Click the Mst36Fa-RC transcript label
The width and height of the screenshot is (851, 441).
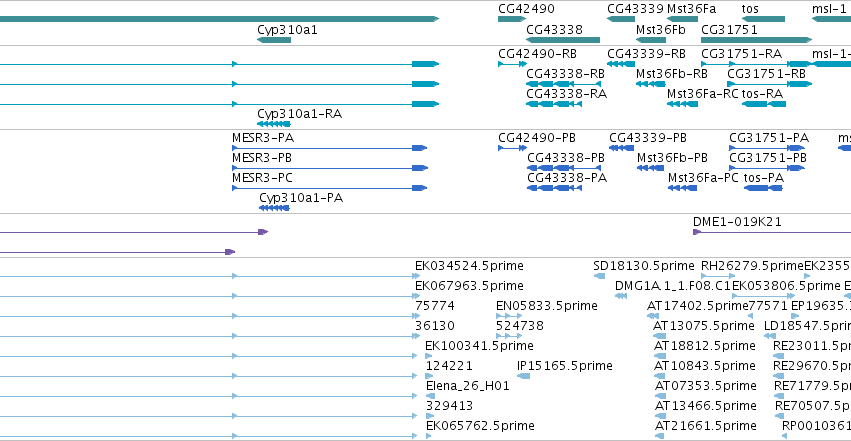coord(703,94)
